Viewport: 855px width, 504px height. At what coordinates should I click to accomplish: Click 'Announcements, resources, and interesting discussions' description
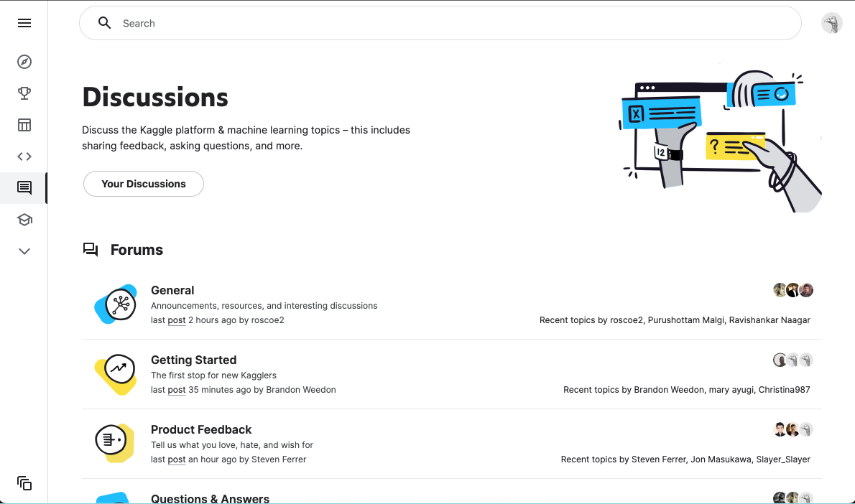(x=264, y=306)
